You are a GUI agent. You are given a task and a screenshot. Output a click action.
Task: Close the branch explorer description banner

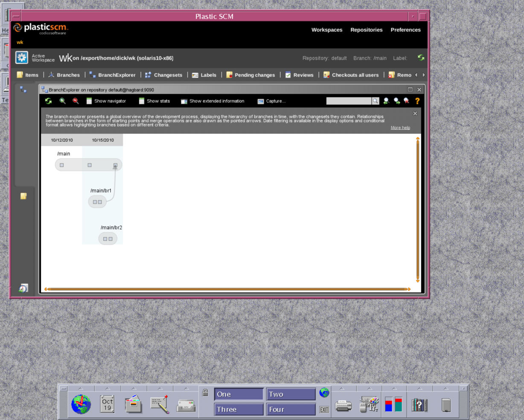415,114
